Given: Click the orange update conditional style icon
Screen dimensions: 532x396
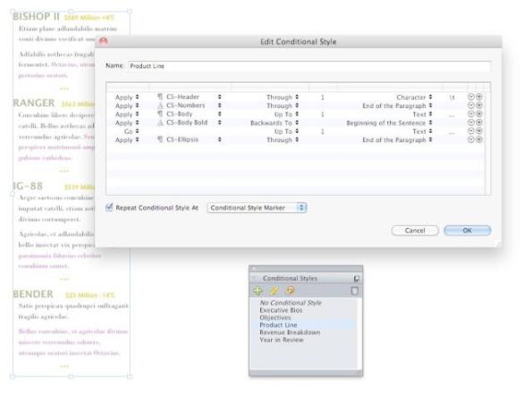Looking at the screenshot, I should click(x=290, y=291).
